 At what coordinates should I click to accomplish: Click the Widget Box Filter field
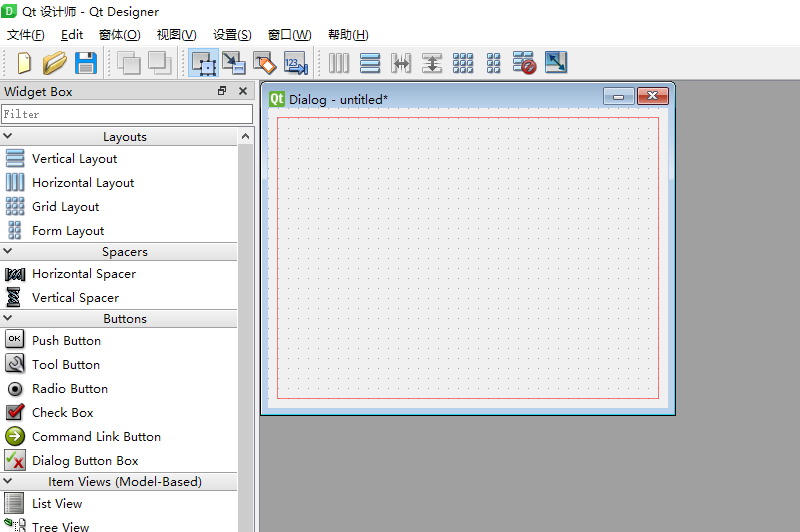point(127,114)
